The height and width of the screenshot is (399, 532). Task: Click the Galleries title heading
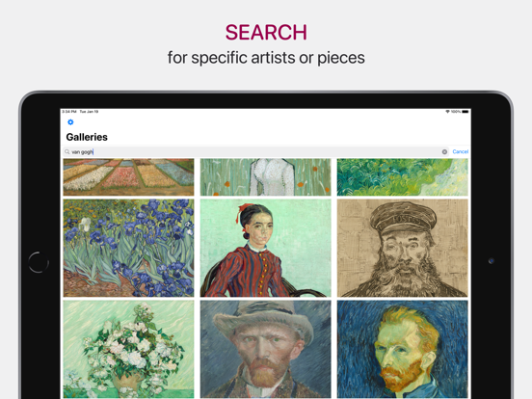coord(87,137)
